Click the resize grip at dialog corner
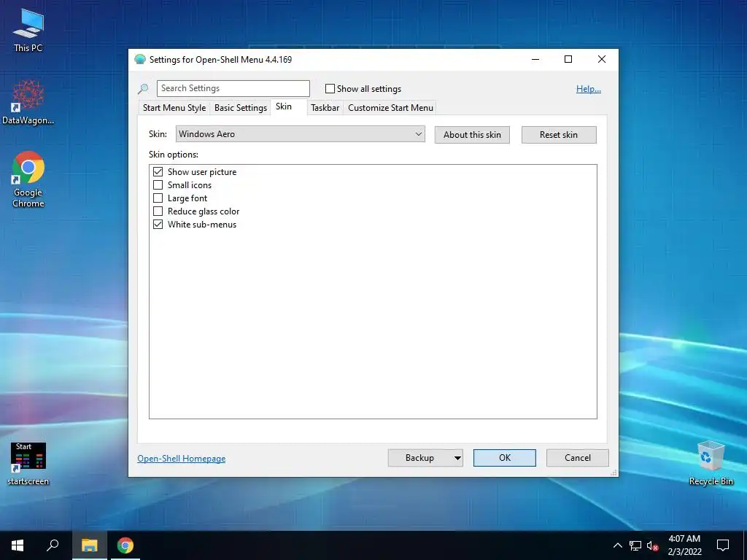747x560 pixels. [x=614, y=472]
